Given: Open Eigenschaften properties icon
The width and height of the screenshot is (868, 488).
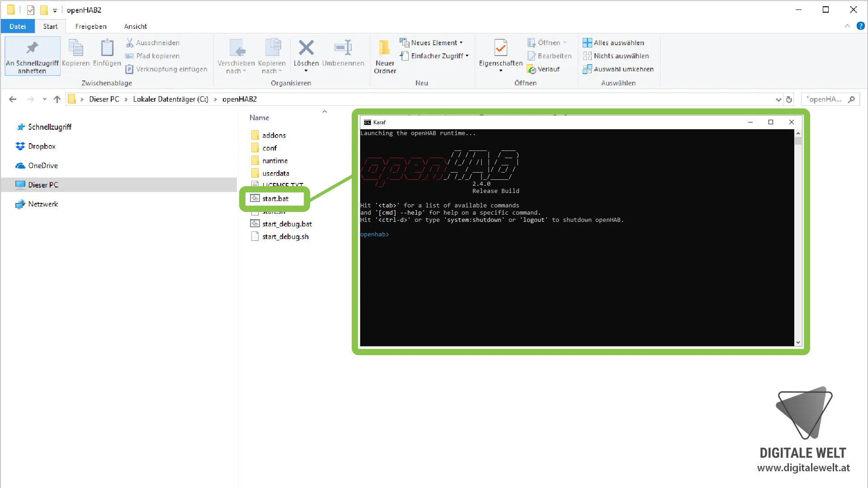Looking at the screenshot, I should click(x=500, y=48).
